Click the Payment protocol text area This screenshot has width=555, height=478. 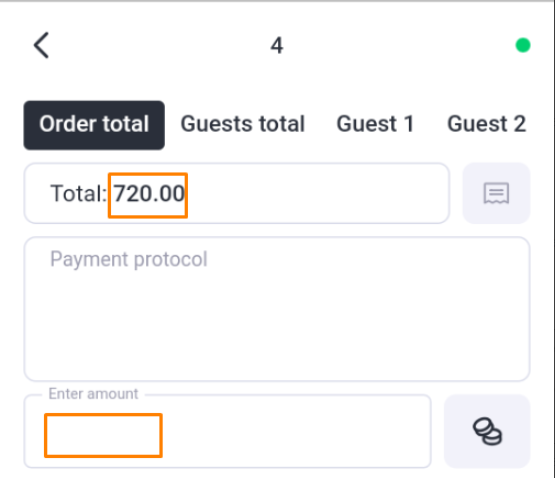(x=277, y=309)
